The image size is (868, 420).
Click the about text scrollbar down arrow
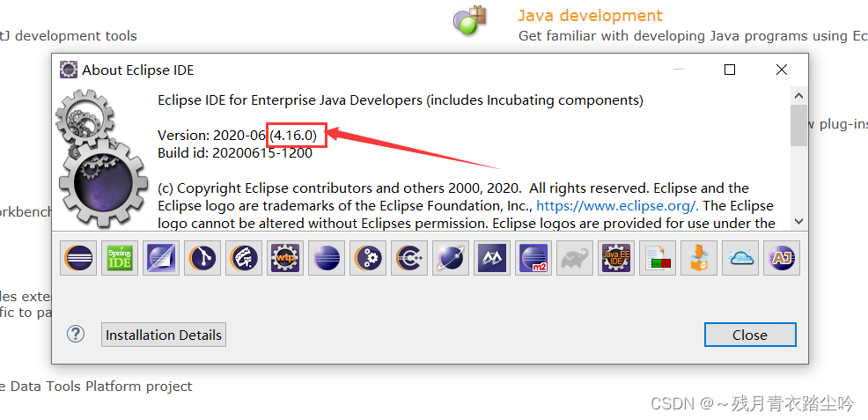[x=798, y=221]
